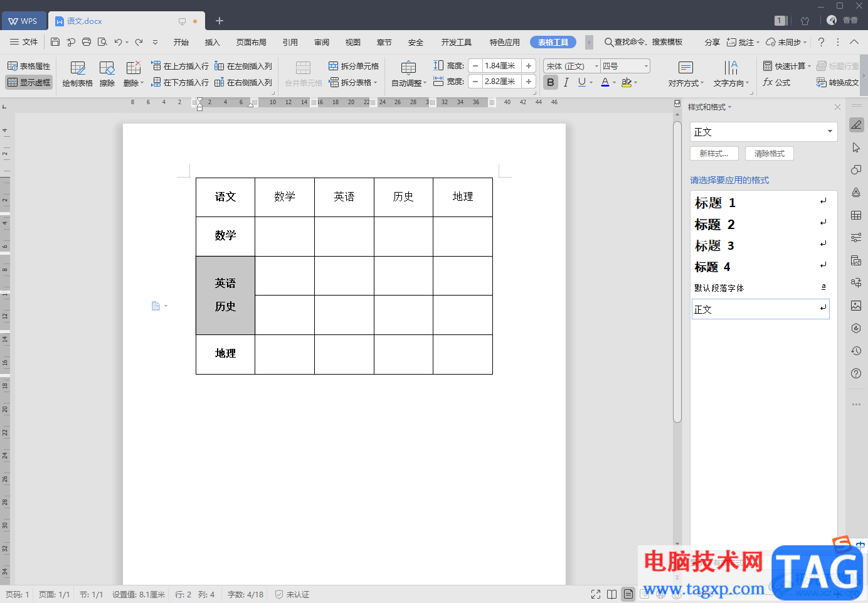Open 对齐方式 alignment dropdown

click(686, 74)
